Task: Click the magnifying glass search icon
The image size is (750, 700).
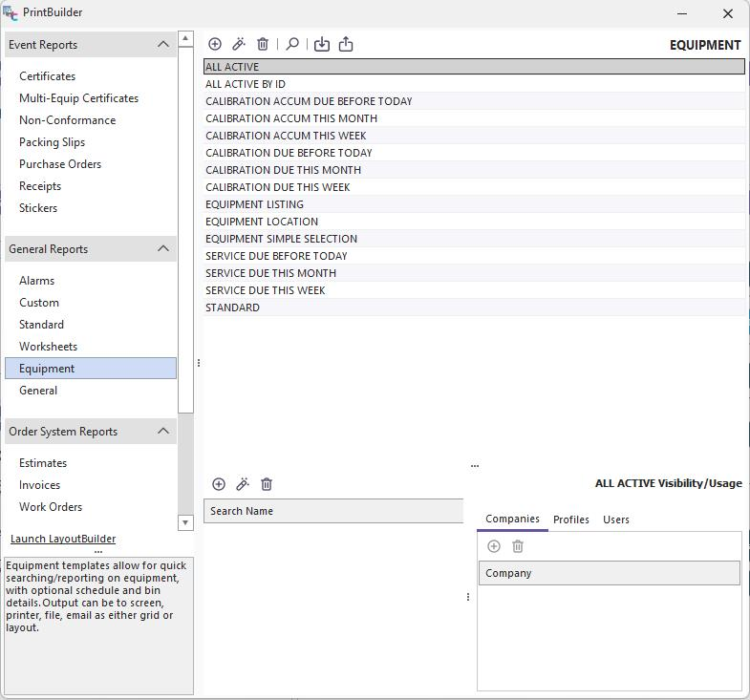Action: (292, 44)
